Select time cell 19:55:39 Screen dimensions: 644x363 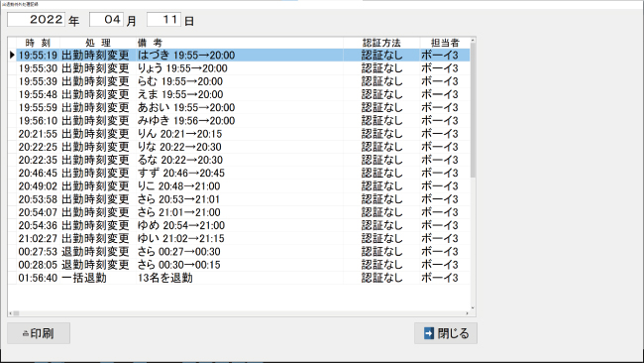38,81
